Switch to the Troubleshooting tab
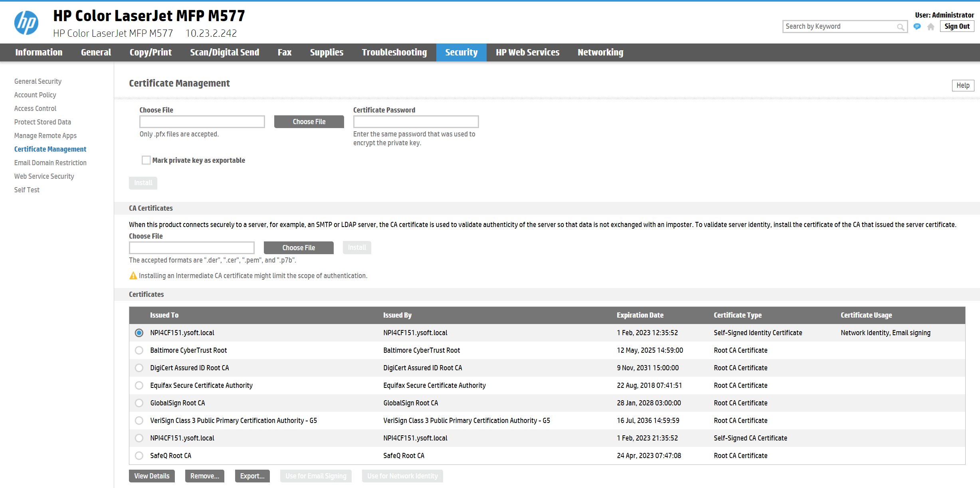The height and width of the screenshot is (488, 980). [394, 52]
